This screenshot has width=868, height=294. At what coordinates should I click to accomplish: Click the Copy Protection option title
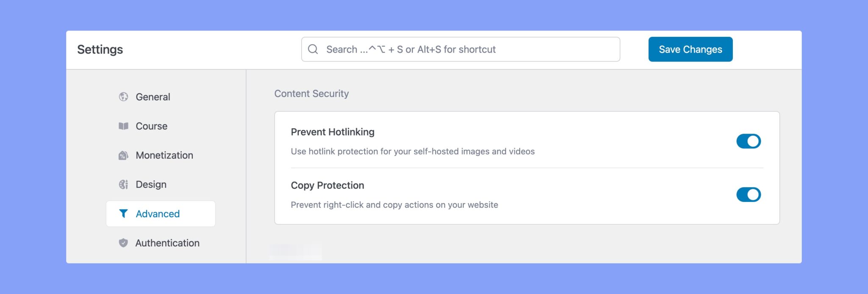328,185
